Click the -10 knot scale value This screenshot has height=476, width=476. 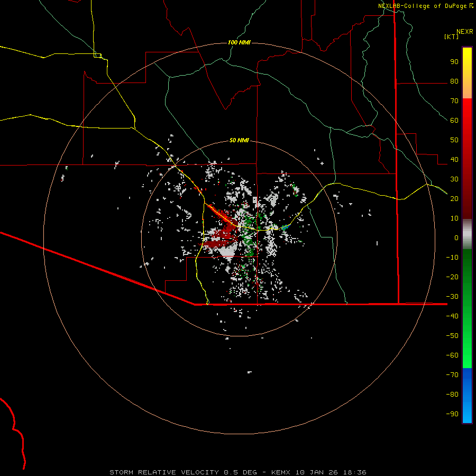(x=452, y=258)
